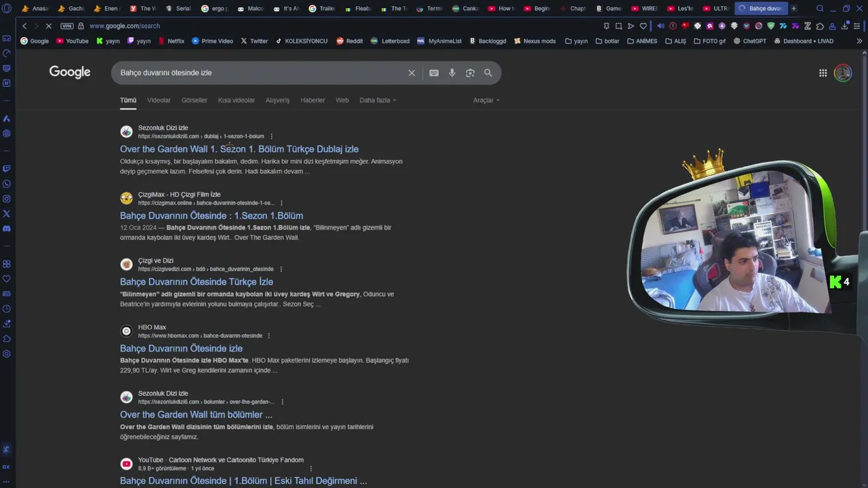Open sidebar settings gear

coord(7,354)
